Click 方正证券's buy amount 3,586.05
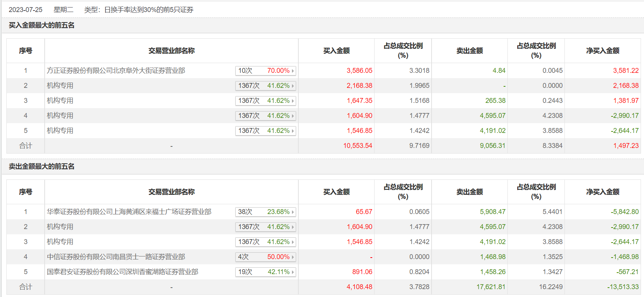The image size is (644, 297). [360, 71]
